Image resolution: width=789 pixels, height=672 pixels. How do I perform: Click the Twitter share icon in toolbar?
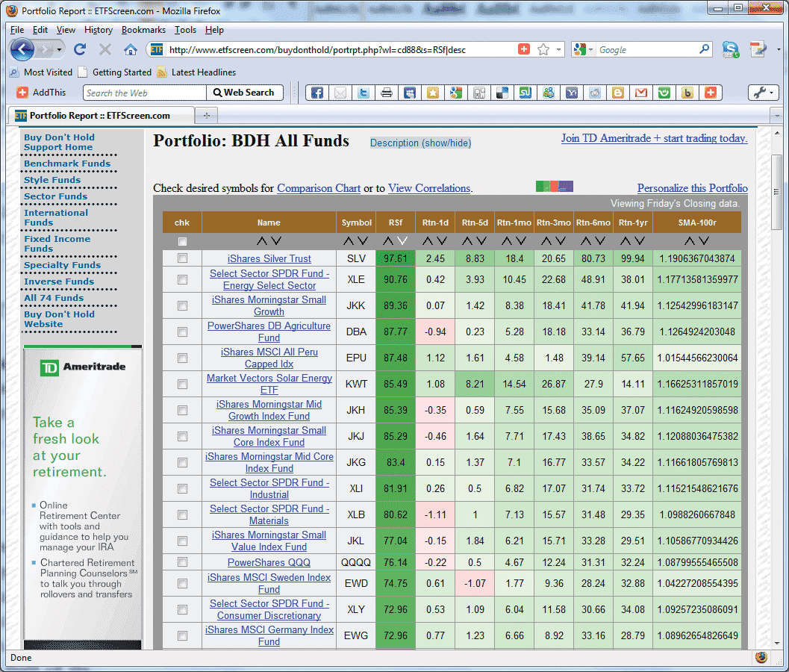point(364,93)
